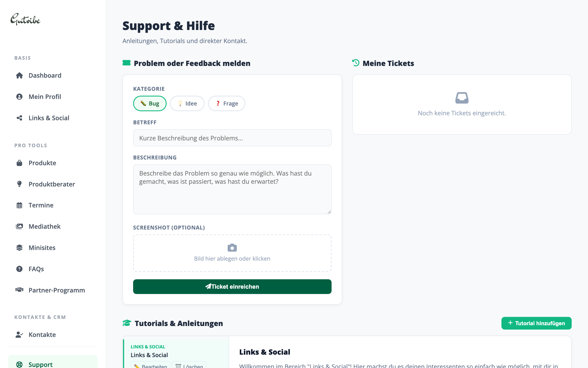Screen dimensions: 588x368
Task: Click the camera icon in the screenshot area
Action: point(232,248)
